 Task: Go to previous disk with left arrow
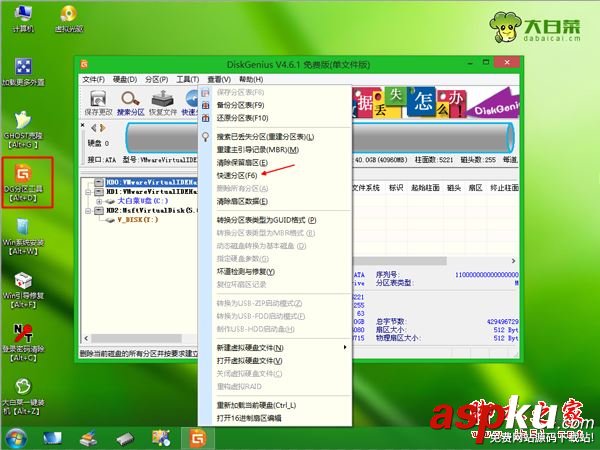tap(93, 128)
